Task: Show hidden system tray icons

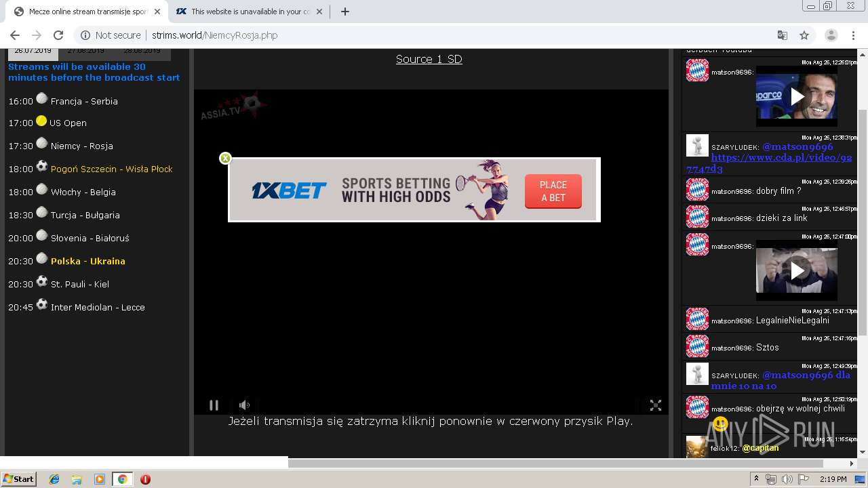Action: [x=756, y=479]
